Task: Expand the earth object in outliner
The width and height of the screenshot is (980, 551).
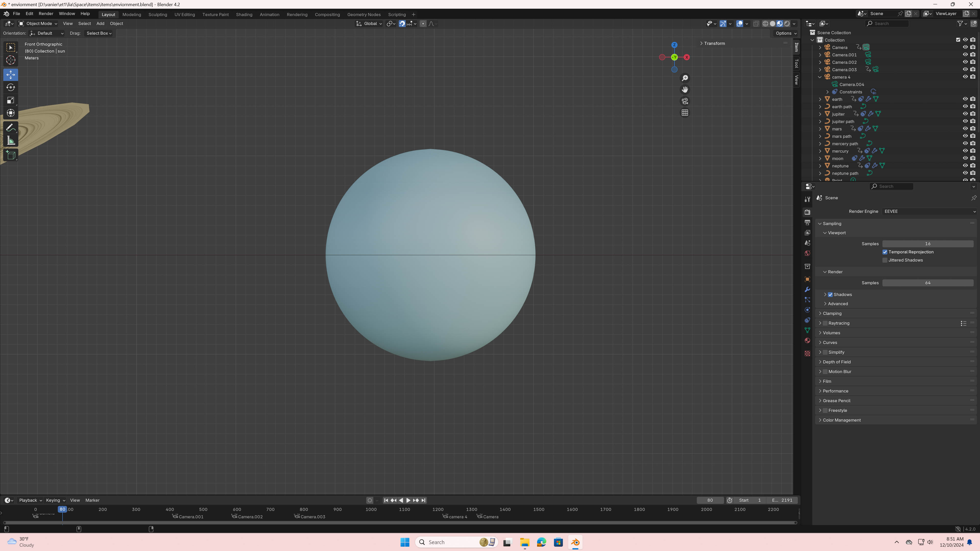Action: 820,99
